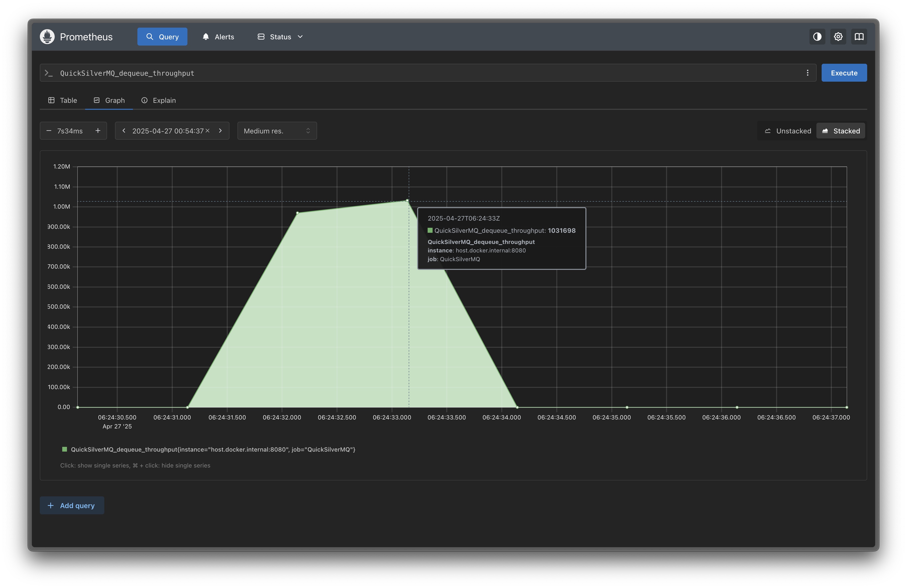Increase range with the plus icon

coord(98,131)
